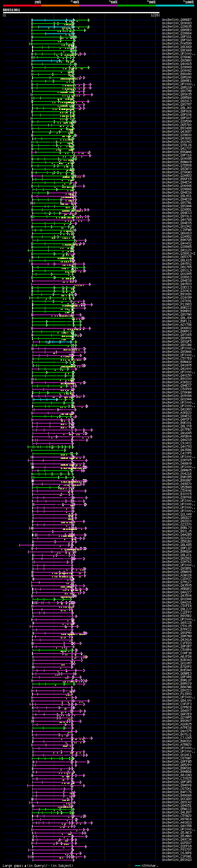
Task: Open hit UniRef100_O04216
Action: pyautogui.click(x=177, y=474)
